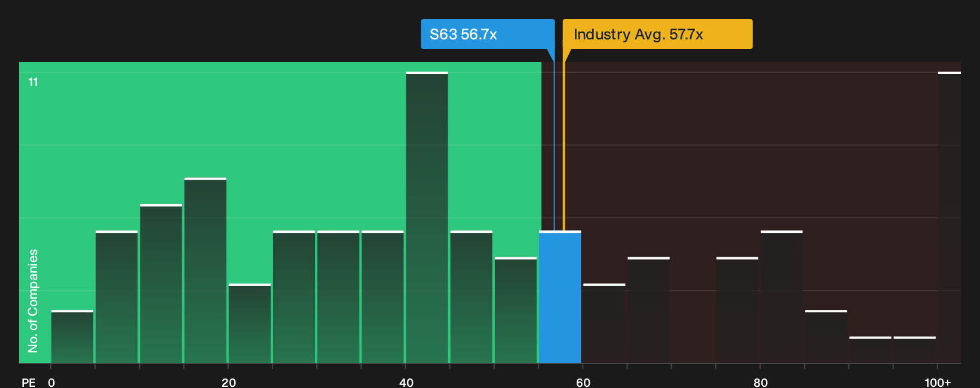Select the 100+ PE bar
980x388 pixels.
tap(950, 217)
